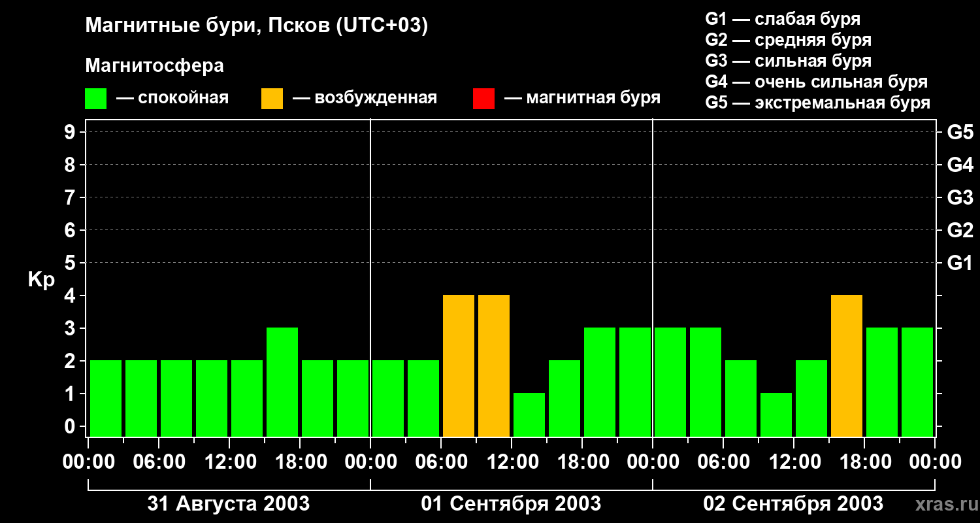Select the 21:00–24:00 bar on 02 Сентября
Image resolution: width=980 pixels, height=523 pixels.
point(917,382)
